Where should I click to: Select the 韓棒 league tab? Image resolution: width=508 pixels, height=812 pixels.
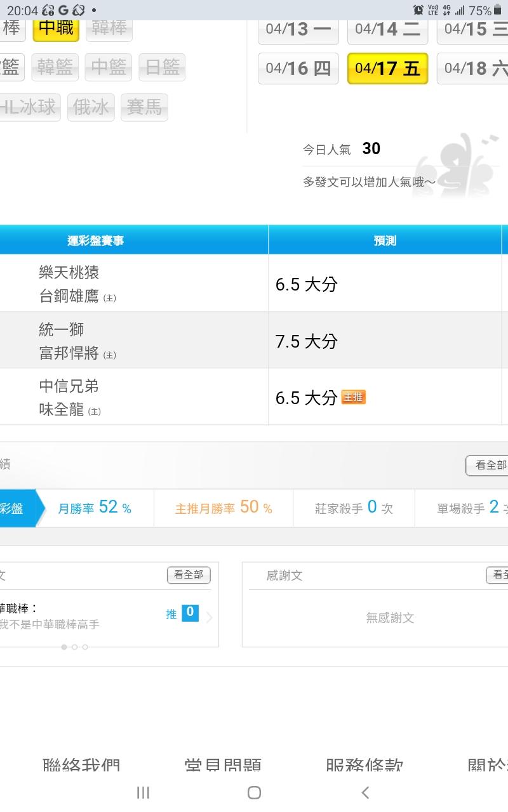tap(109, 29)
